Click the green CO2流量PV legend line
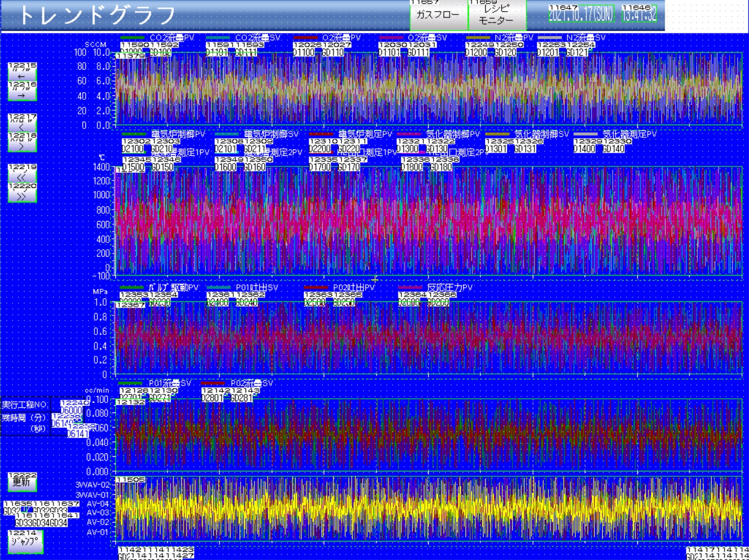This screenshot has width=749, height=560. 133,37
